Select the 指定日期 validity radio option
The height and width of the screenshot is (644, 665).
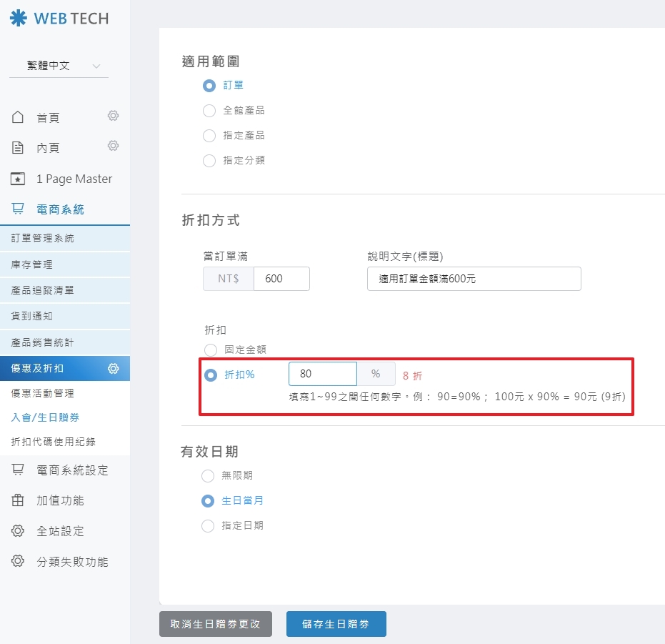tap(208, 526)
